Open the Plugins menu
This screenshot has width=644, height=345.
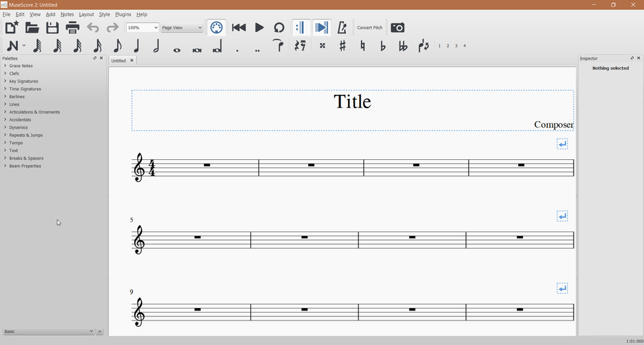[x=123, y=15]
